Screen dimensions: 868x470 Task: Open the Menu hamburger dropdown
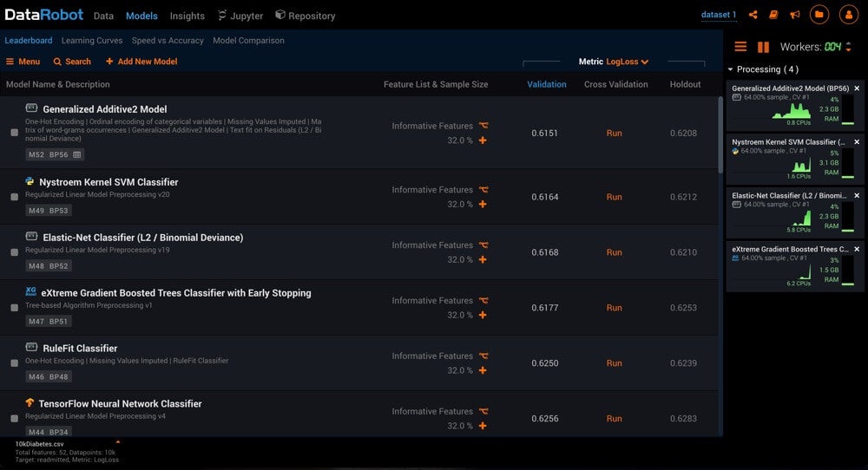point(23,62)
